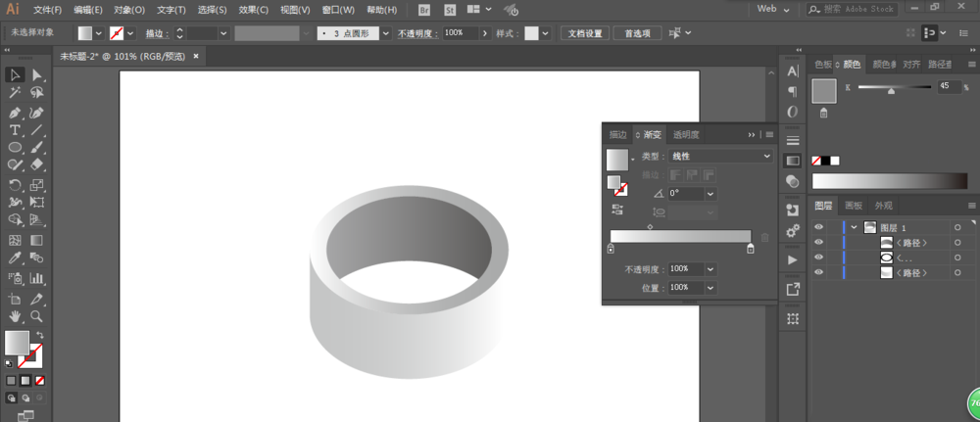Toggle visibility of first 路径 sublayer
Image resolution: width=980 pixels, height=422 pixels.
click(819, 243)
